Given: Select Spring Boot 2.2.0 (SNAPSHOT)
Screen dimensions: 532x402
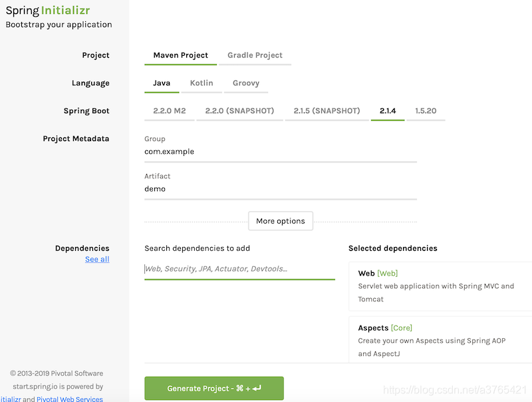Looking at the screenshot, I should point(239,111).
